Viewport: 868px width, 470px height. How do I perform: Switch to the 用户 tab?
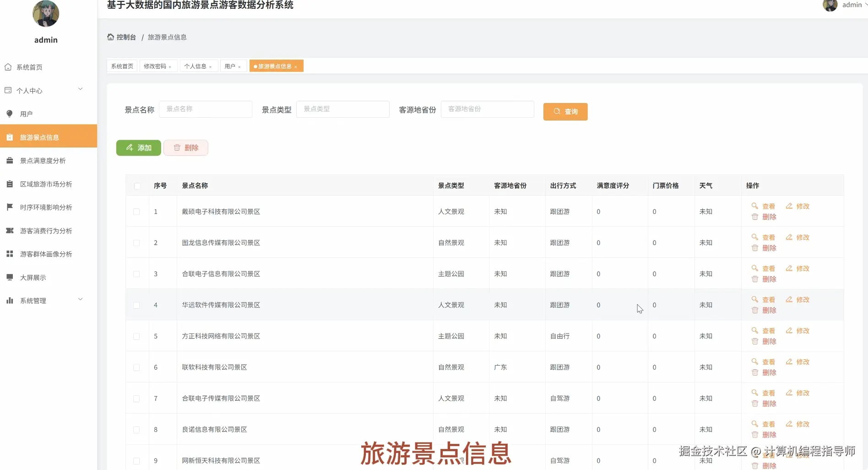tap(230, 66)
